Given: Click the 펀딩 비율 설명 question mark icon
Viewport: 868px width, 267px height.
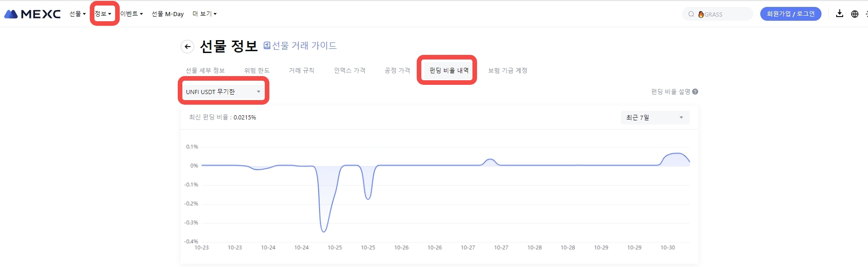Looking at the screenshot, I should tap(695, 92).
